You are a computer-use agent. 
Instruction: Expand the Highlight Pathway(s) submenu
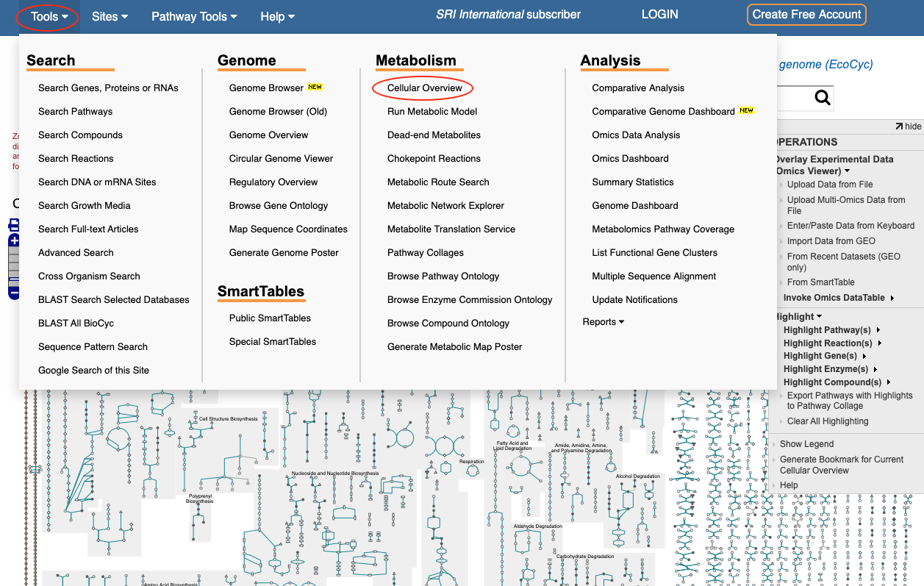click(x=878, y=330)
